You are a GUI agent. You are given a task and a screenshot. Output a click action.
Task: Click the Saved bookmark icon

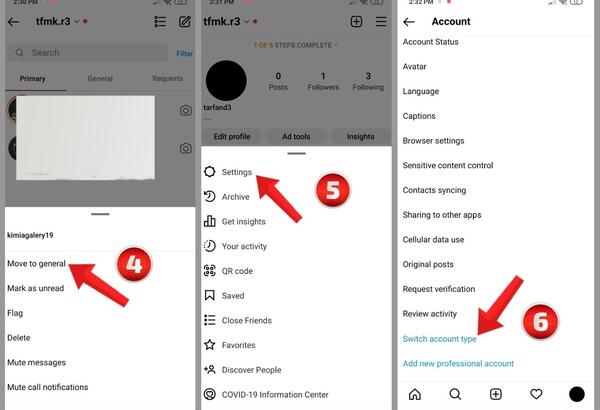click(x=210, y=295)
